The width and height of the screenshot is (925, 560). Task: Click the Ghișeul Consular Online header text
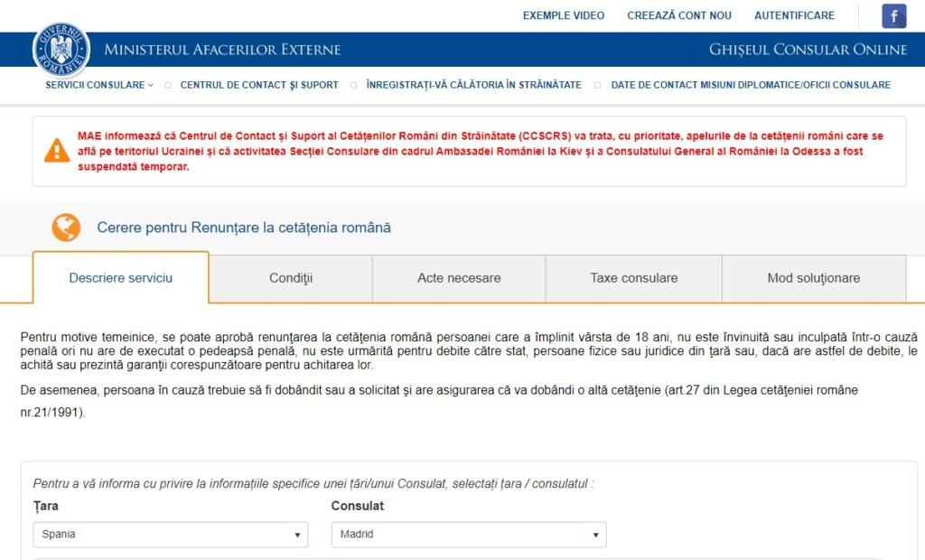(x=808, y=50)
